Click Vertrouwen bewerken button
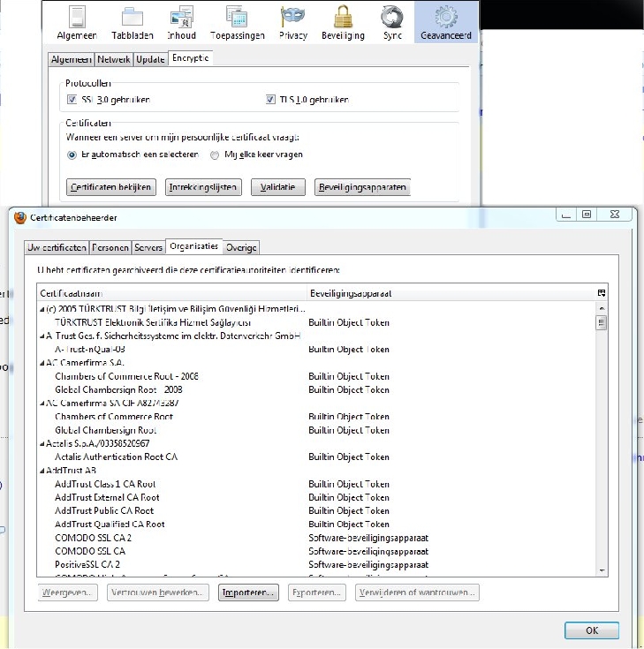644x649 pixels. click(158, 592)
